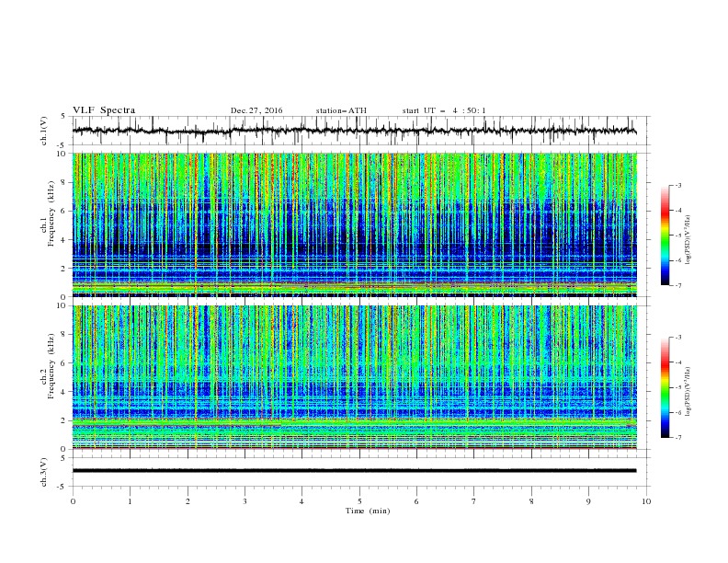Click the "-5" tick on ch.1 colorbar

tap(678, 236)
